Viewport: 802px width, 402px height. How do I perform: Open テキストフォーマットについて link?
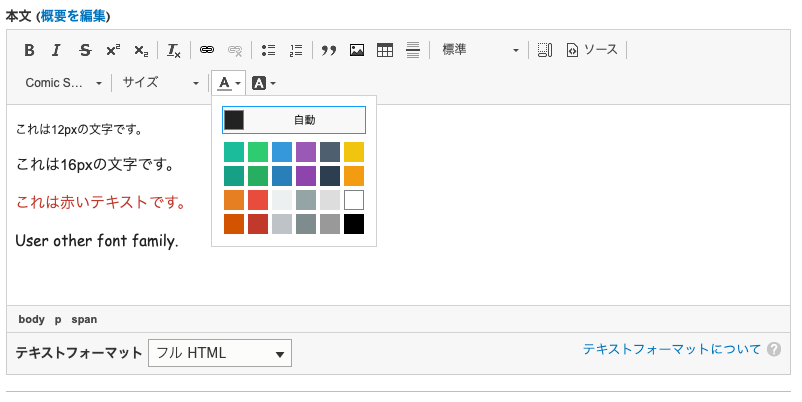tap(672, 349)
